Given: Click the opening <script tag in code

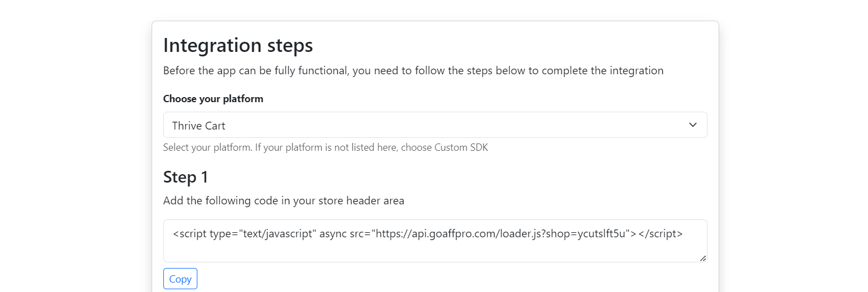Looking at the screenshot, I should pyautogui.click(x=190, y=233).
